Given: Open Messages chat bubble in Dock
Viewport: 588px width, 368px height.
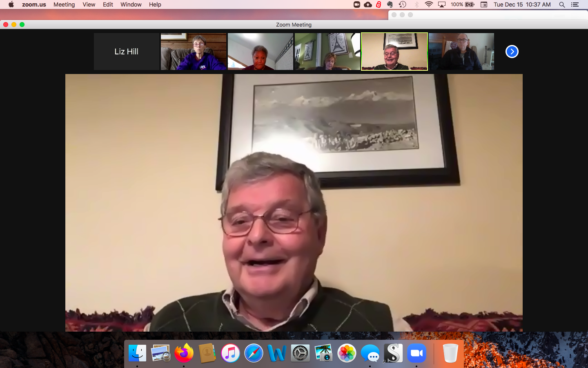Looking at the screenshot, I should tap(370, 353).
